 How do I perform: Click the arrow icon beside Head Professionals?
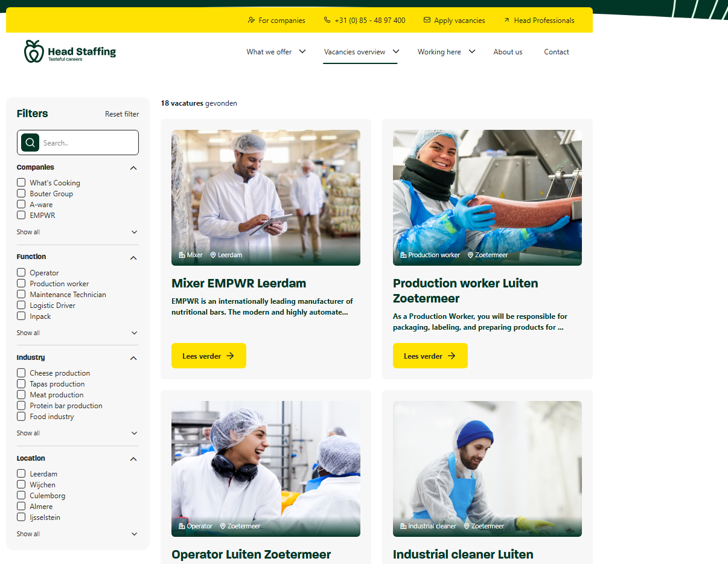(506, 20)
